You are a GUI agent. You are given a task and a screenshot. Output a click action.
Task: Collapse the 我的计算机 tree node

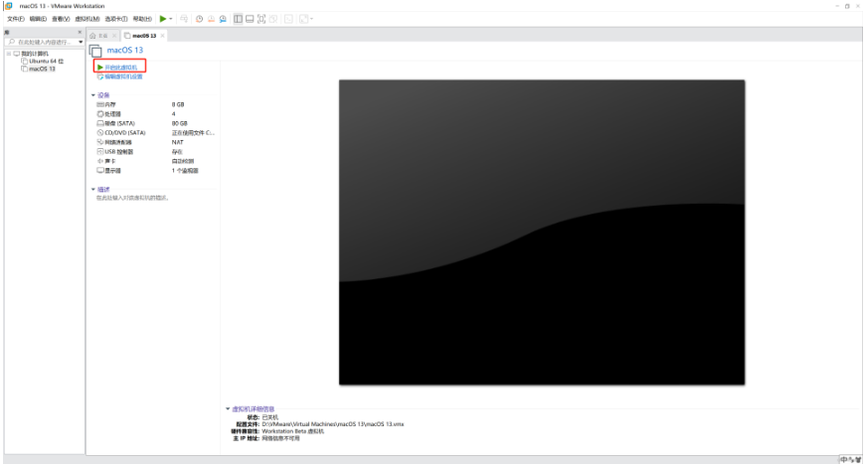coord(9,54)
